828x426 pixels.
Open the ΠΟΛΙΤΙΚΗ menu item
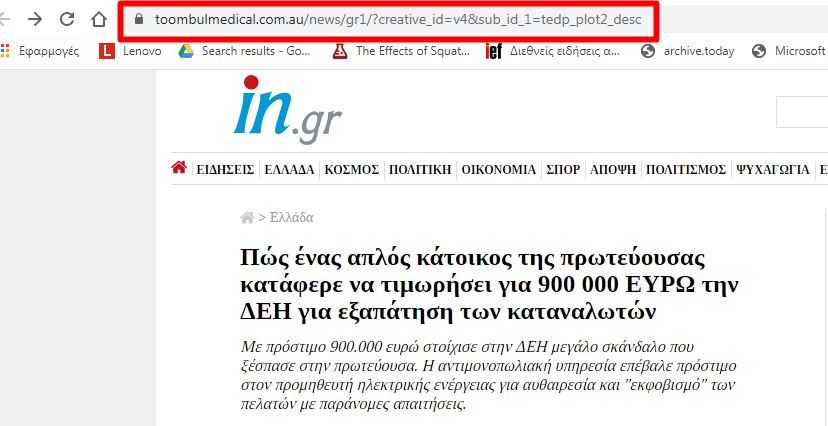click(420, 170)
